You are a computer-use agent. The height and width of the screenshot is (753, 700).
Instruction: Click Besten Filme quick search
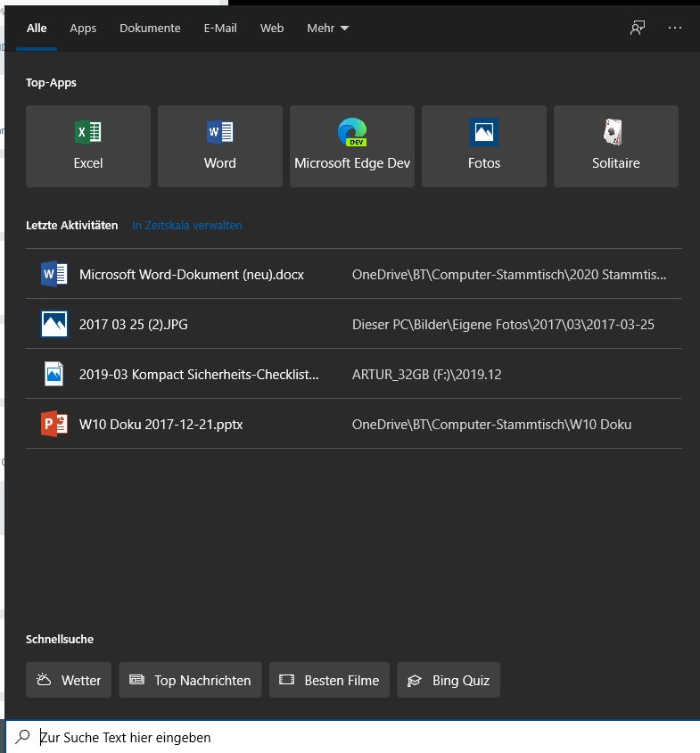[x=329, y=680]
